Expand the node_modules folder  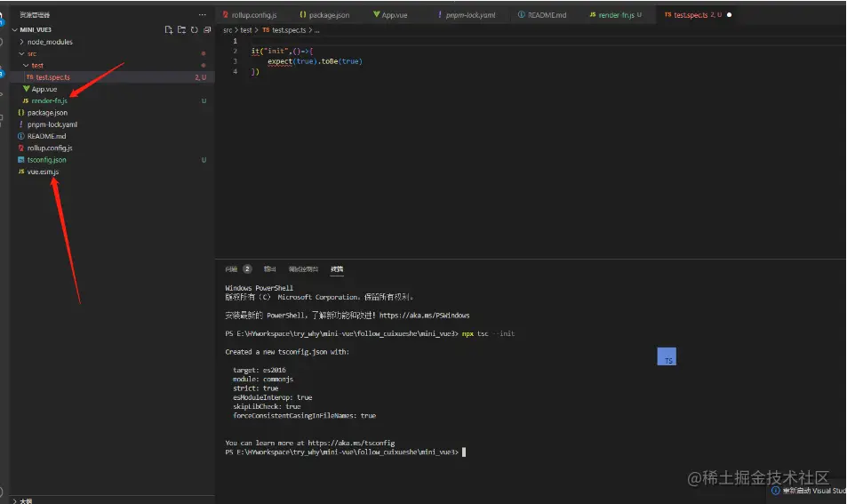point(21,42)
